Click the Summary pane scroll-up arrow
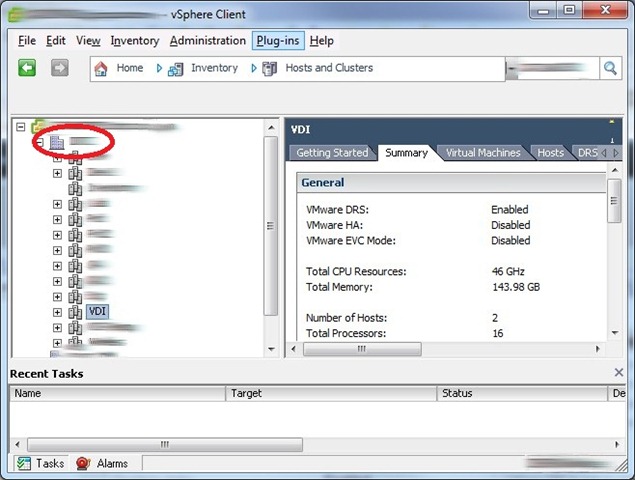 (x=615, y=170)
